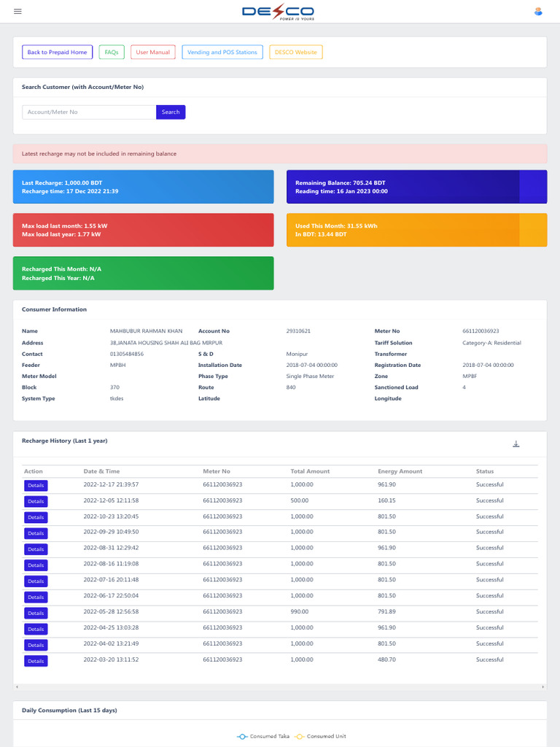This screenshot has width=560, height=747.
Task: Open the hamburger navigation menu
Action: tap(17, 12)
